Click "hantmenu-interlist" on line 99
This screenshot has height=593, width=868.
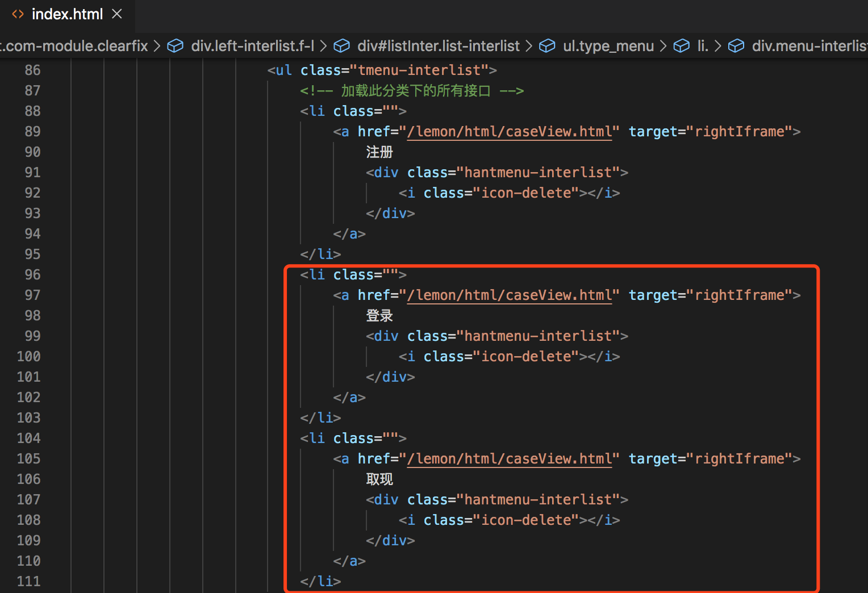(x=538, y=336)
